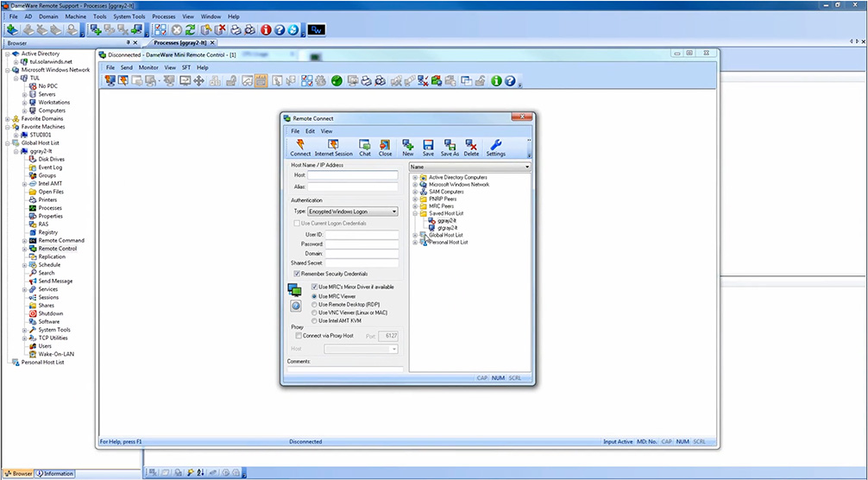Click the Save toolbar icon
Image resolution: width=868 pixels, height=480 pixels.
(x=428, y=148)
